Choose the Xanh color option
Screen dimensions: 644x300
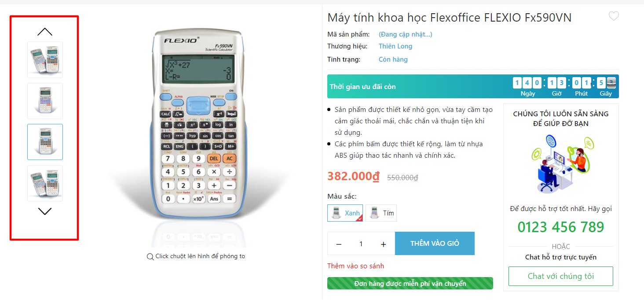[x=345, y=213]
